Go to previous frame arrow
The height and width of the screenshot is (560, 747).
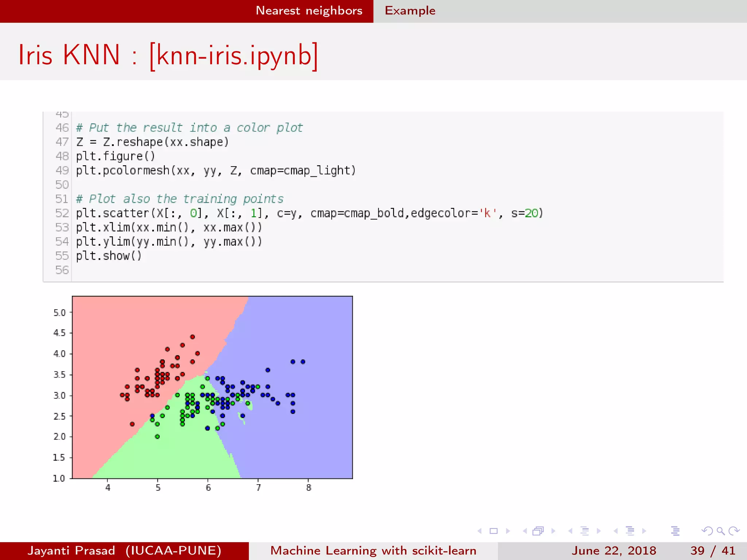[525, 531]
